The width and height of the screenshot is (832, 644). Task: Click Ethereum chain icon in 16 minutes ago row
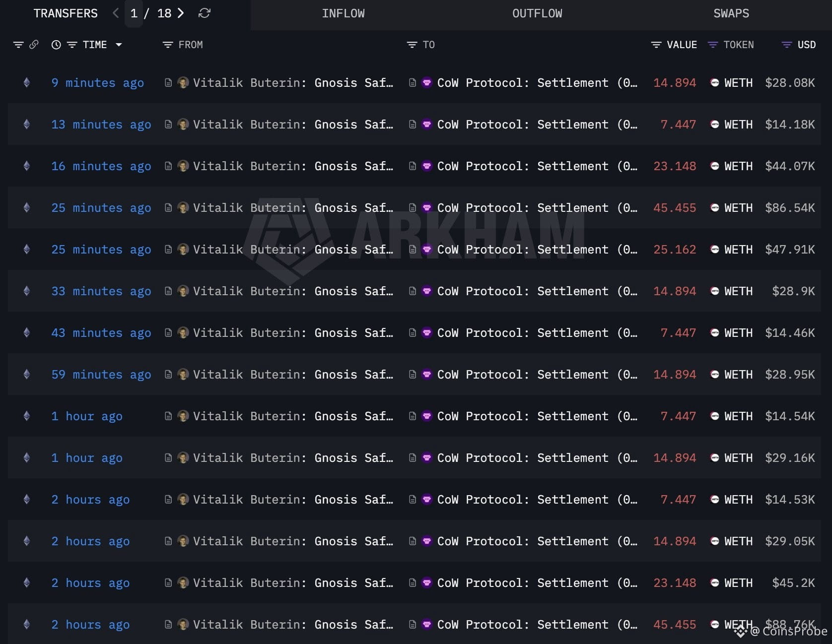pos(27,166)
